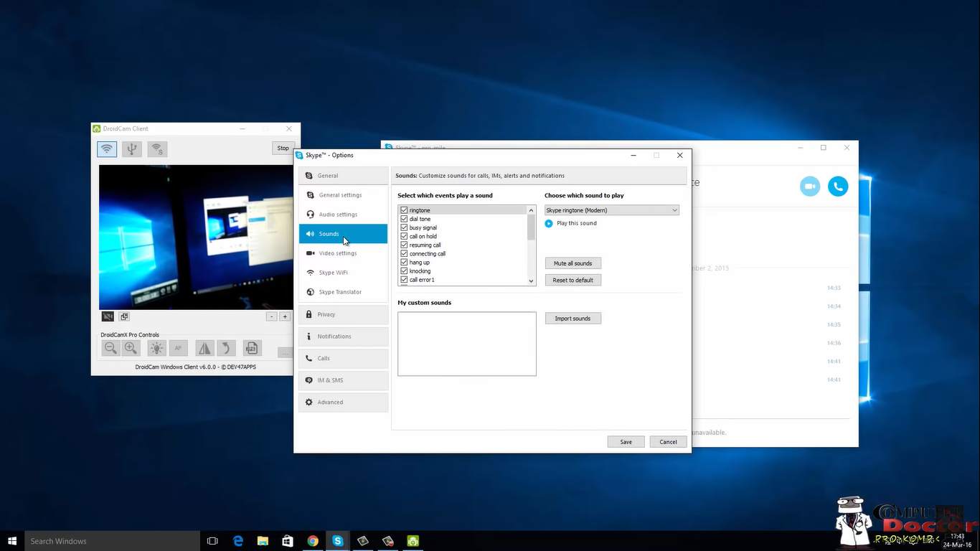Select Sounds in Skype Options sidebar
Viewport: 980px width, 551px height.
(x=343, y=234)
